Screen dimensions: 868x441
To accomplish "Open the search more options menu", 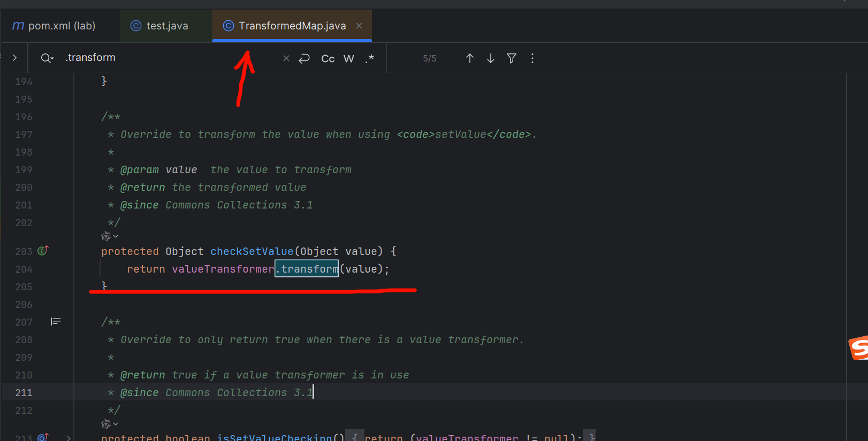I will click(532, 58).
